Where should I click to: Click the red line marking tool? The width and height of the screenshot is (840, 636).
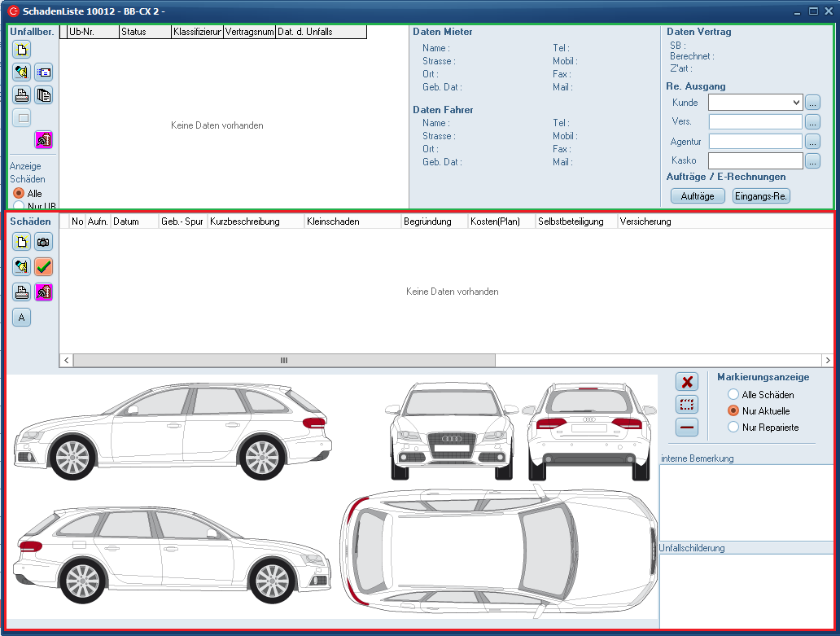(x=687, y=427)
